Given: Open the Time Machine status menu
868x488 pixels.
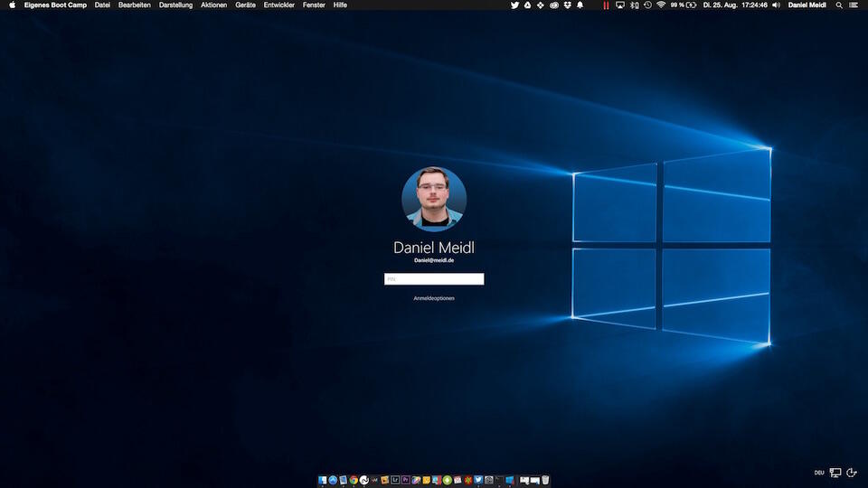Looking at the screenshot, I should (x=647, y=5).
